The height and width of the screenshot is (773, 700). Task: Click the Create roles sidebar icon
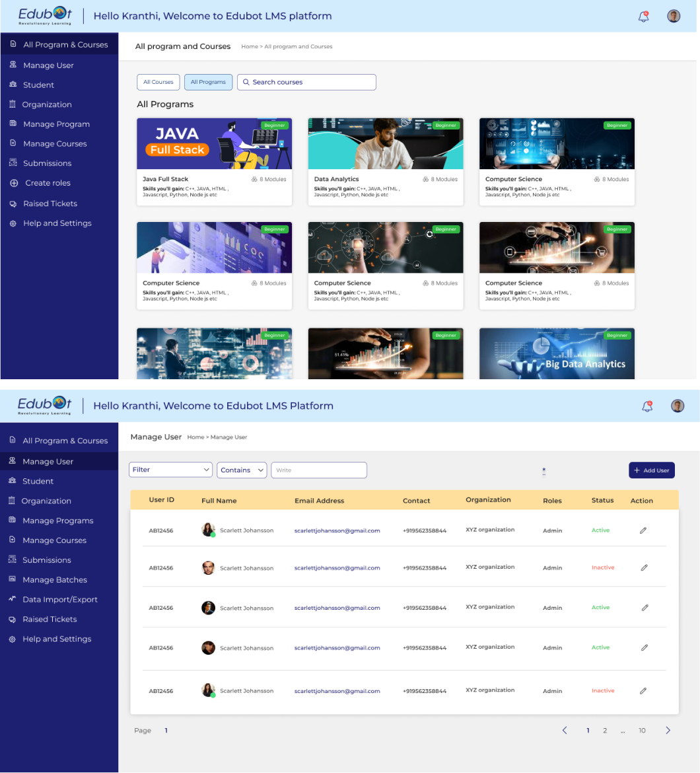click(x=13, y=183)
